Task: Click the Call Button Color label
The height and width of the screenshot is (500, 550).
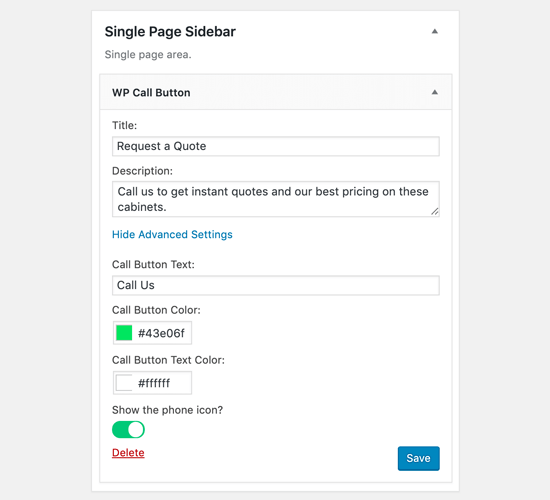Action: 156,310
